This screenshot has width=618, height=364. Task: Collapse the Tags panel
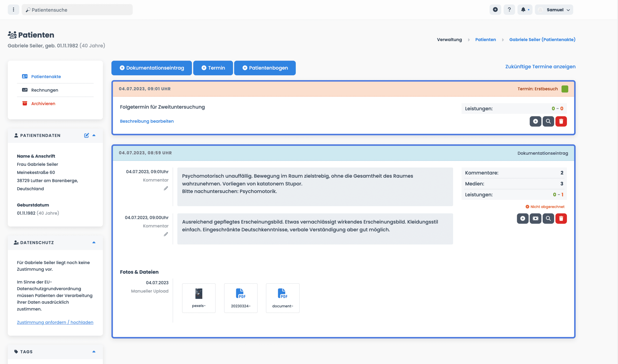click(x=94, y=352)
